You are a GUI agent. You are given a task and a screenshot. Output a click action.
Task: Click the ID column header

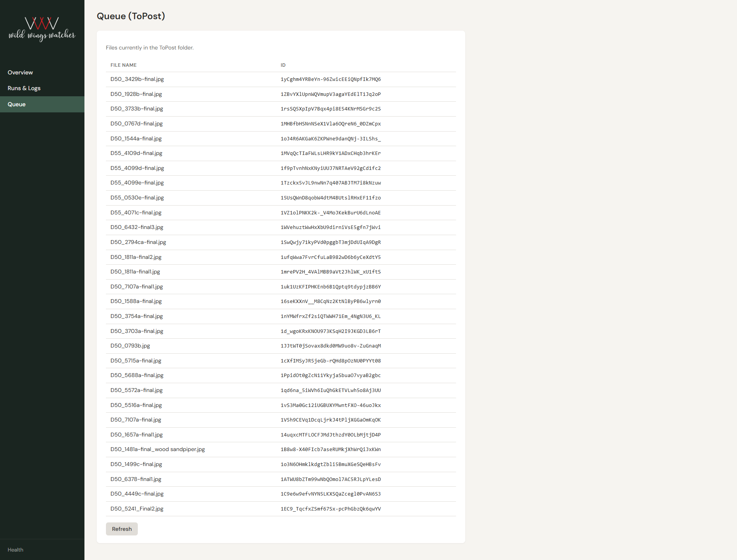click(283, 65)
